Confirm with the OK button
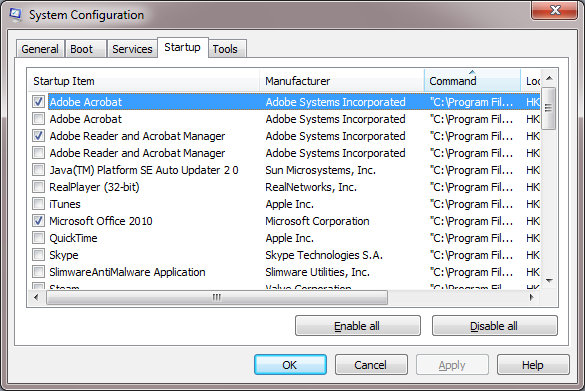The image size is (585, 391). [290, 365]
